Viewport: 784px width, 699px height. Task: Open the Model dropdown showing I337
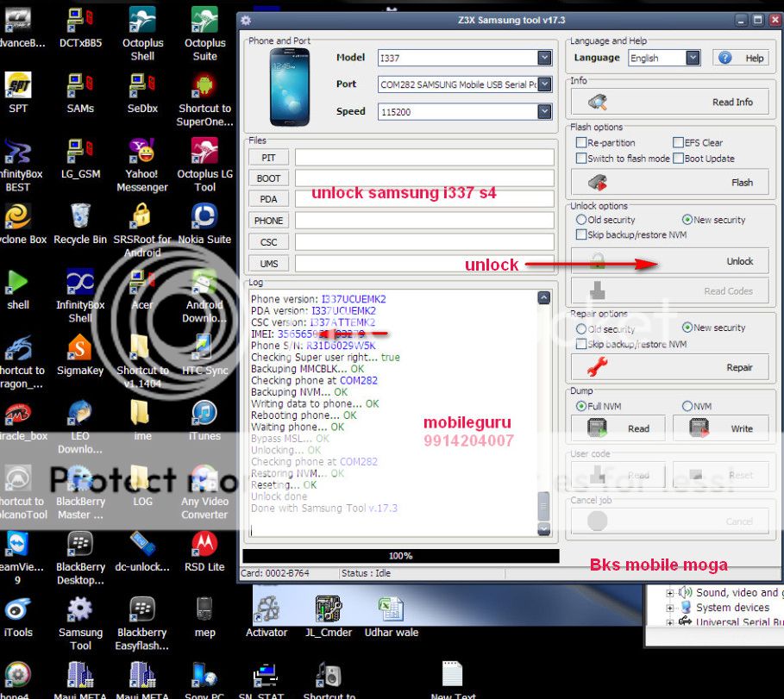click(x=544, y=58)
